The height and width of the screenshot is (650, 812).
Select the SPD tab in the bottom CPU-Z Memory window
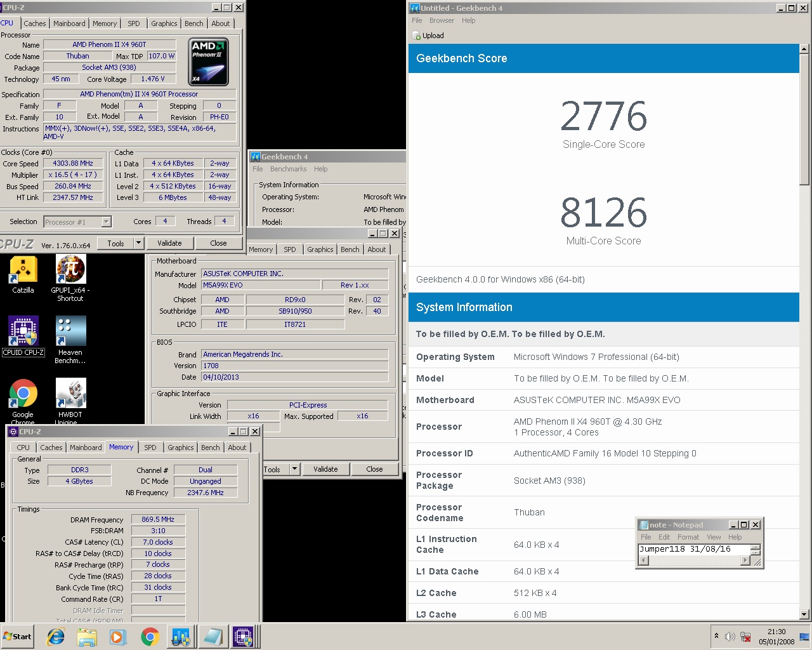[x=150, y=448]
